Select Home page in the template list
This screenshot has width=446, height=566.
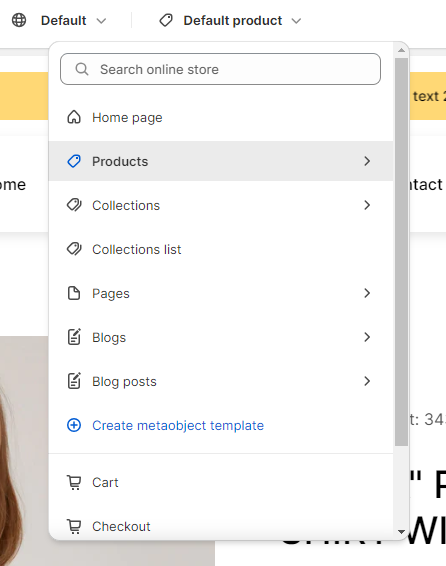(220, 117)
